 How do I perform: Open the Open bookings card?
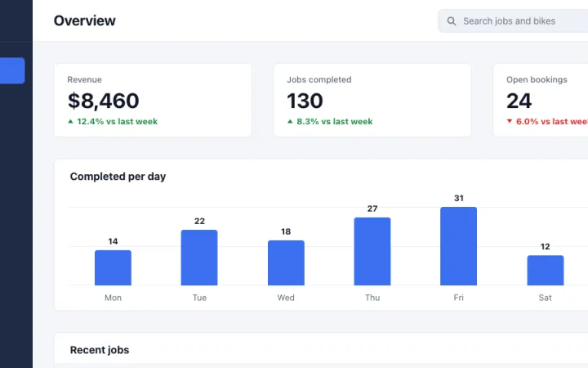point(541,101)
